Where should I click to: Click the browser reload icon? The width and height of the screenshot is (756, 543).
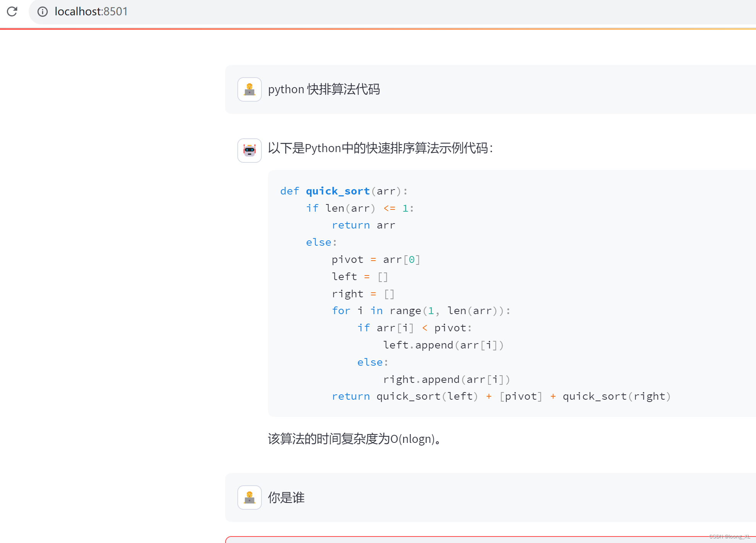[12, 11]
